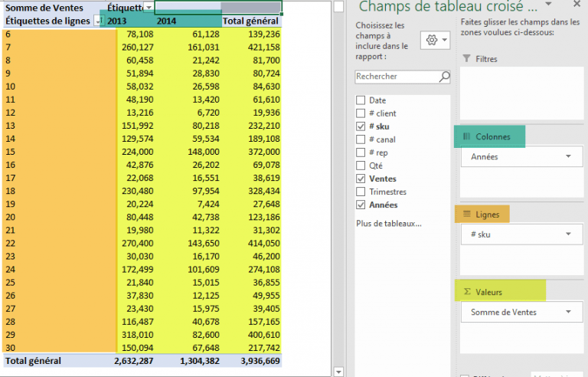Select cell with value 78,108
The image size is (588, 377).
[x=130, y=34]
